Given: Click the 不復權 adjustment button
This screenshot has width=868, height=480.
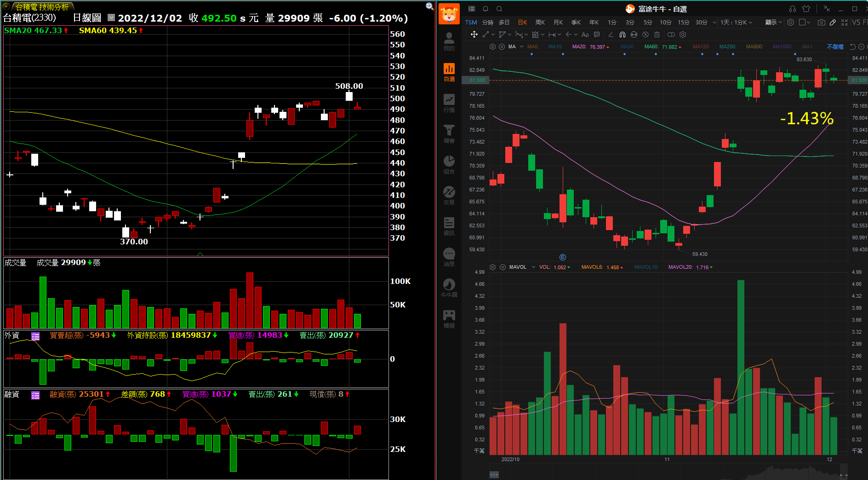Looking at the screenshot, I should [835, 46].
